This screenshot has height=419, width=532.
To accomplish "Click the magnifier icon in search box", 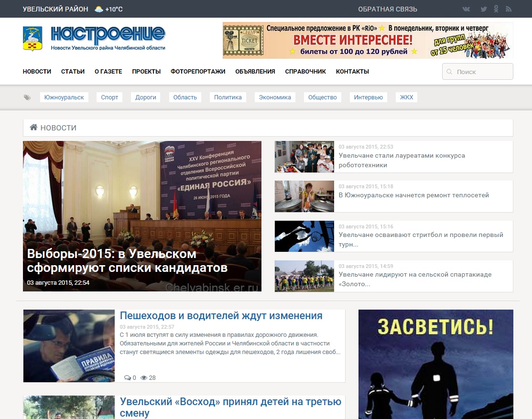I will (x=450, y=72).
